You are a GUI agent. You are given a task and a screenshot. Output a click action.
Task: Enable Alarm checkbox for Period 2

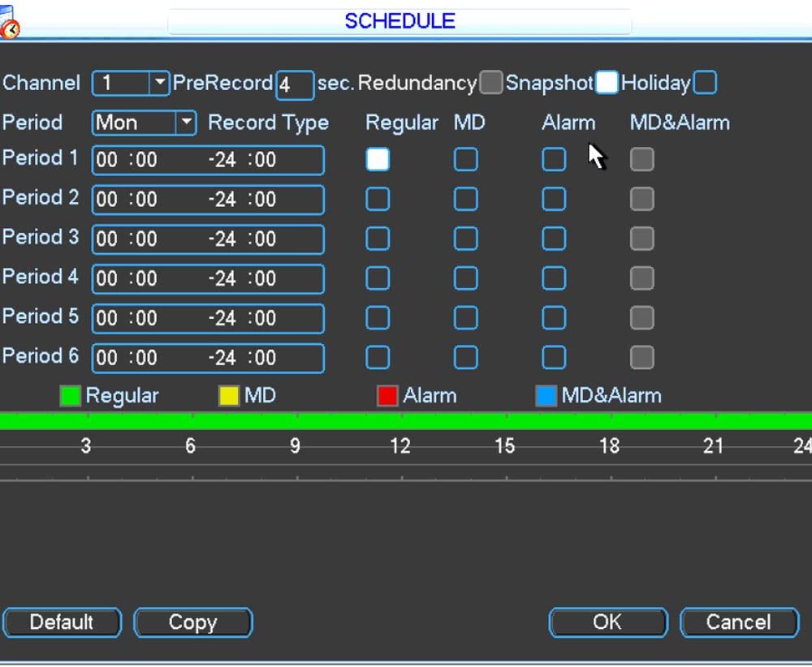[x=554, y=200]
